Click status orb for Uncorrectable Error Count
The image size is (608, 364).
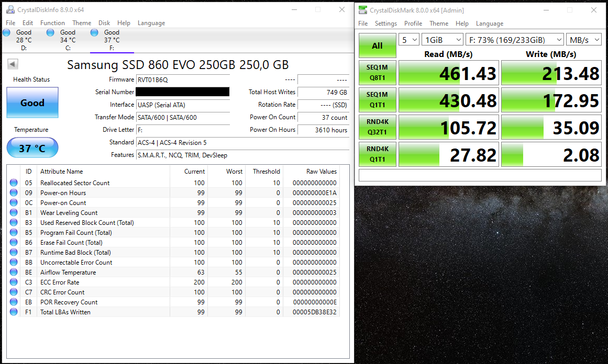coord(14,262)
